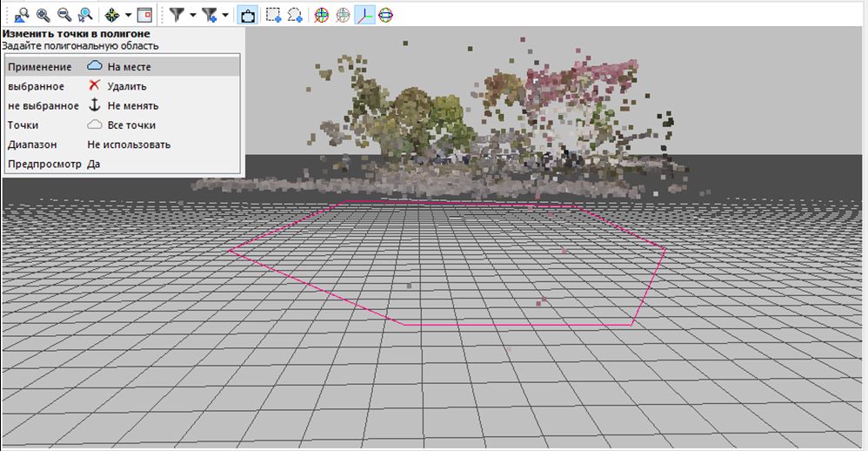This screenshot has width=868, height=451.
Task: Select the Применение row set to На месте
Action: coord(122,66)
